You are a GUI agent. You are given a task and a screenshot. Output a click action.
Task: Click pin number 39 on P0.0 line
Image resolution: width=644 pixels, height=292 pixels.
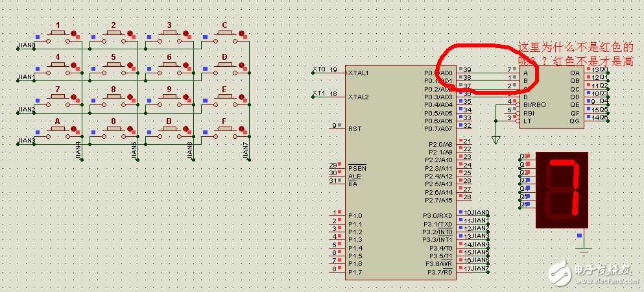(468, 69)
